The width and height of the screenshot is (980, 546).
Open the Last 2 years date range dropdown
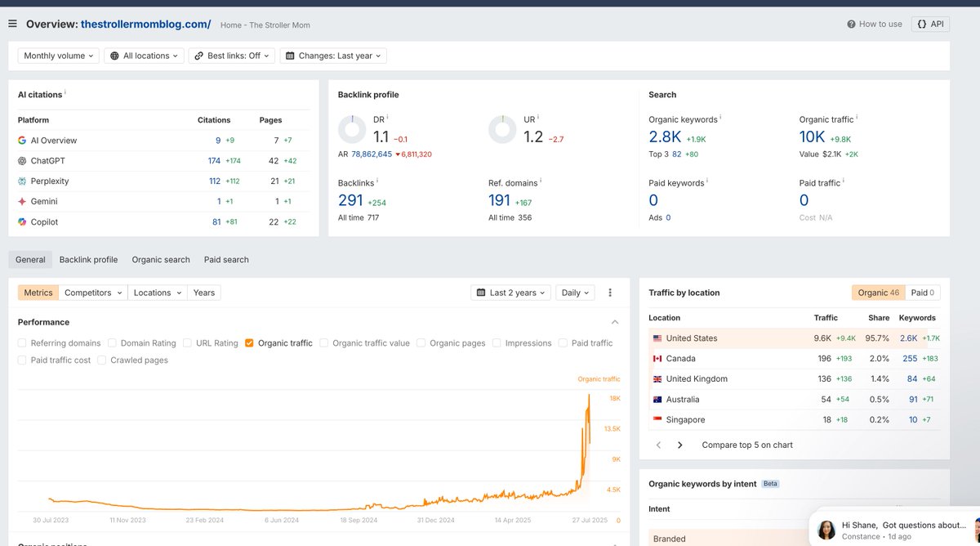(x=510, y=292)
